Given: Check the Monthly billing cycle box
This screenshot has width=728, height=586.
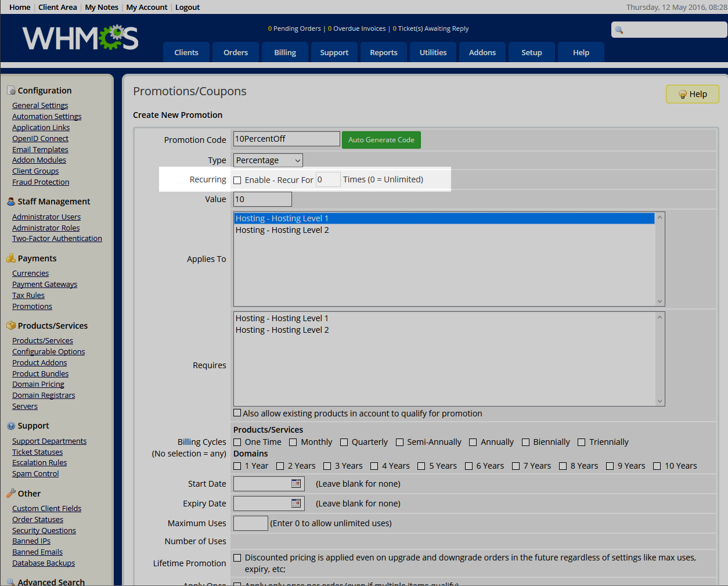Looking at the screenshot, I should pos(293,443).
